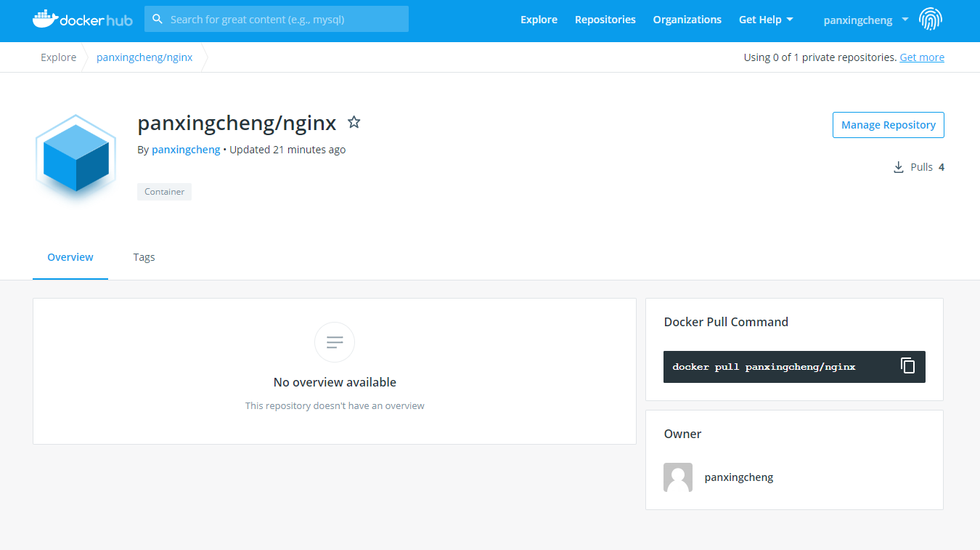Click the Updated 21 minutes ago text
Image resolution: width=980 pixels, height=550 pixels.
287,150
